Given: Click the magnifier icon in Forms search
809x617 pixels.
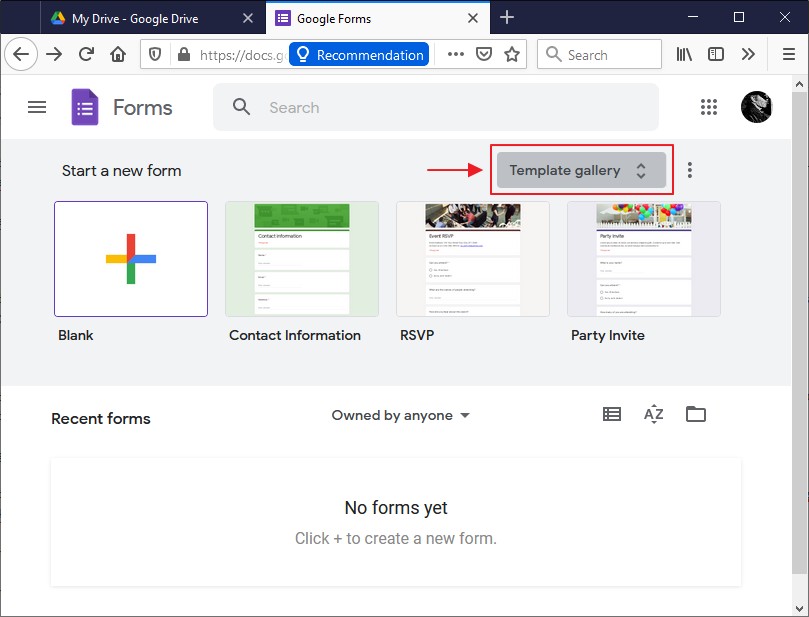Looking at the screenshot, I should (241, 107).
